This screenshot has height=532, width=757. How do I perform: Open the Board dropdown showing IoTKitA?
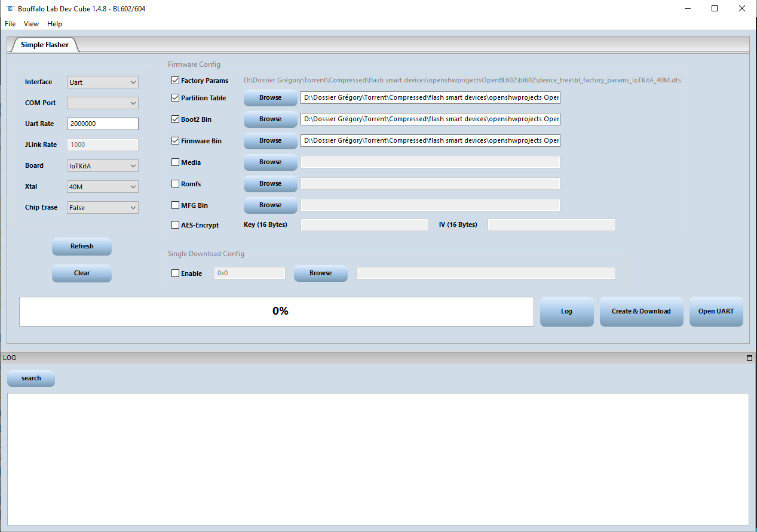(103, 166)
